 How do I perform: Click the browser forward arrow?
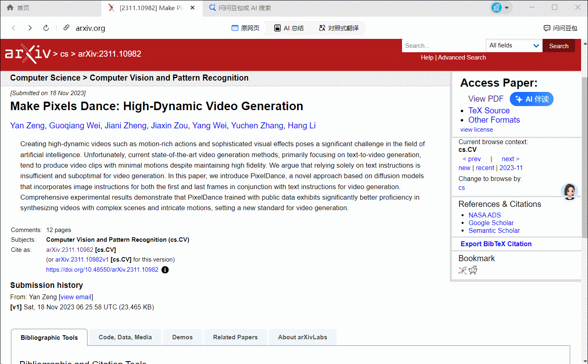pos(30,28)
